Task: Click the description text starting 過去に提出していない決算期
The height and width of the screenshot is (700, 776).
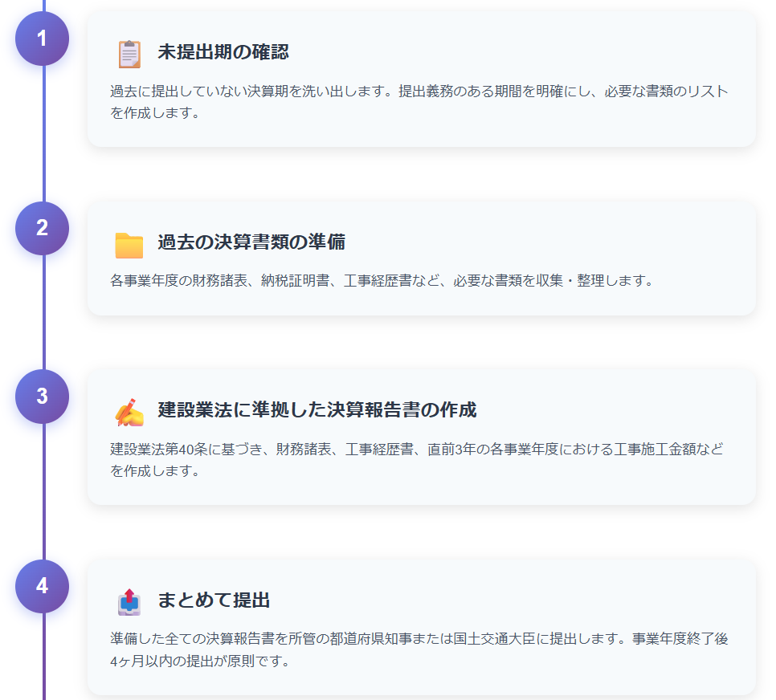Action: click(x=419, y=102)
